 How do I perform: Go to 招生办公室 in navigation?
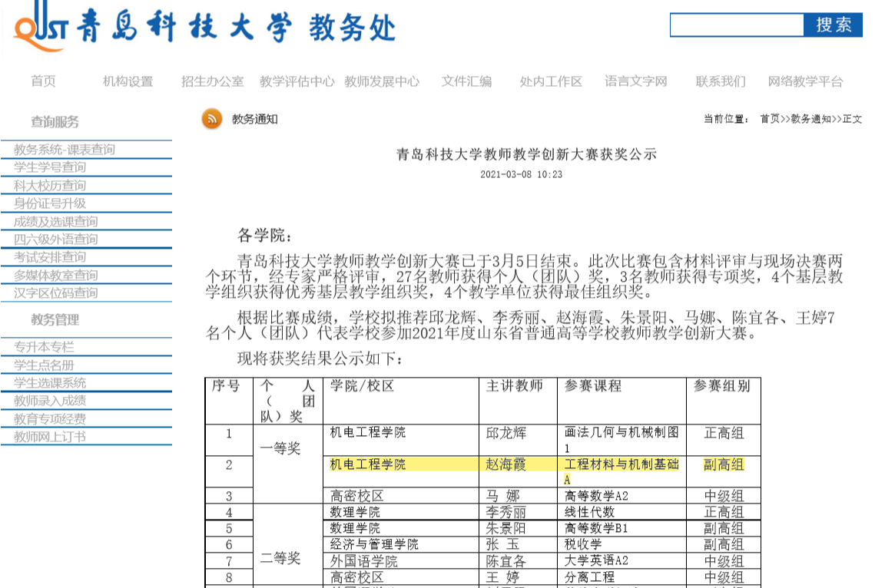213,81
